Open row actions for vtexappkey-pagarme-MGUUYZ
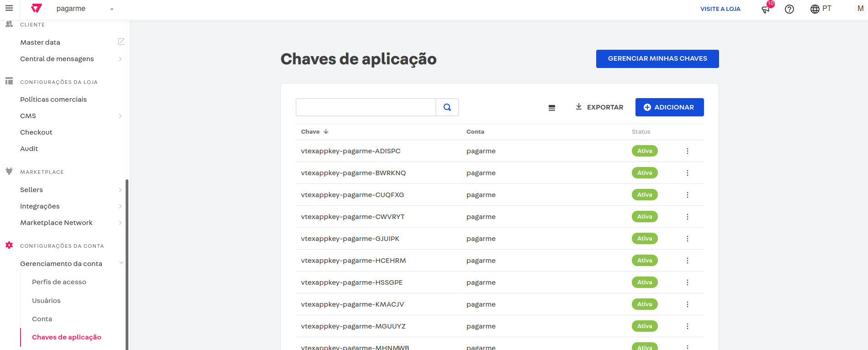Viewport: 868px width, 350px height. click(x=688, y=326)
